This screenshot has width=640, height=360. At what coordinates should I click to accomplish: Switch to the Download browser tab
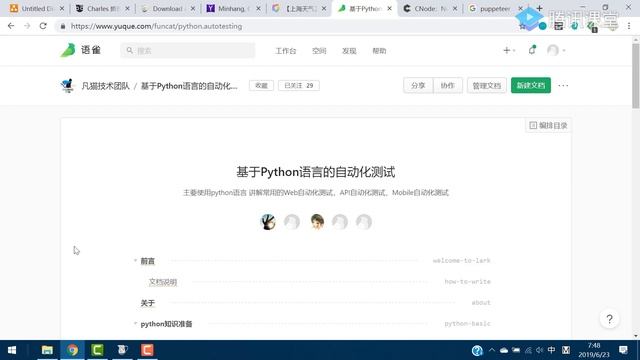[x=167, y=8]
